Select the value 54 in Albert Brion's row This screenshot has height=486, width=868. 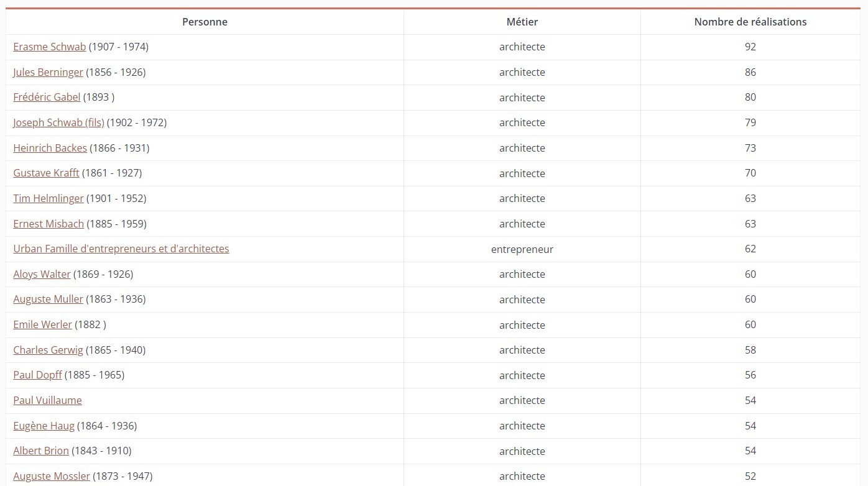(x=750, y=451)
